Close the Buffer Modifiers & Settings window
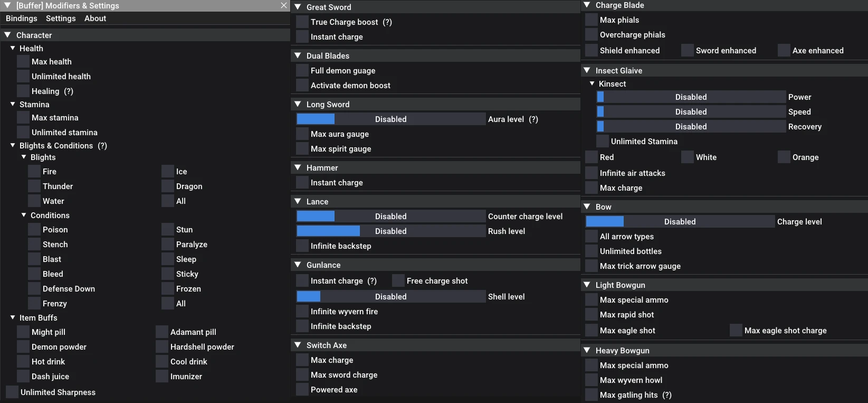868x403 pixels. pyautogui.click(x=284, y=5)
